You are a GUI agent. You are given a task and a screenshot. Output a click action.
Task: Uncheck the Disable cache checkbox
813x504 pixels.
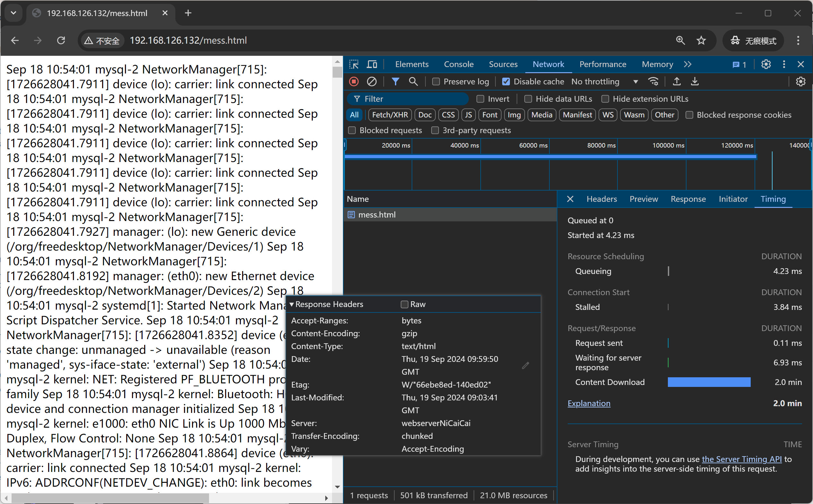[x=506, y=82]
